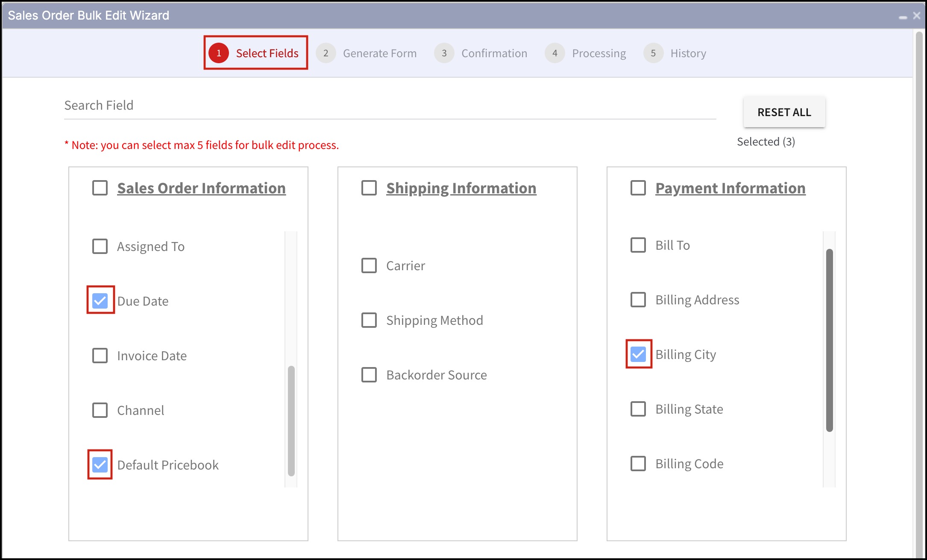
Task: Click the Payment Information list scrollbar
Action: [829, 340]
